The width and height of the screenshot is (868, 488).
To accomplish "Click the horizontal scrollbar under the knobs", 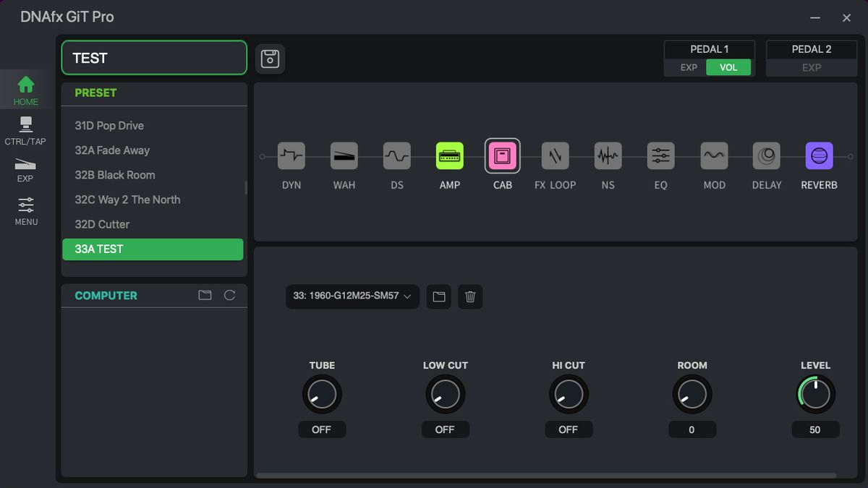I will pyautogui.click(x=546, y=476).
